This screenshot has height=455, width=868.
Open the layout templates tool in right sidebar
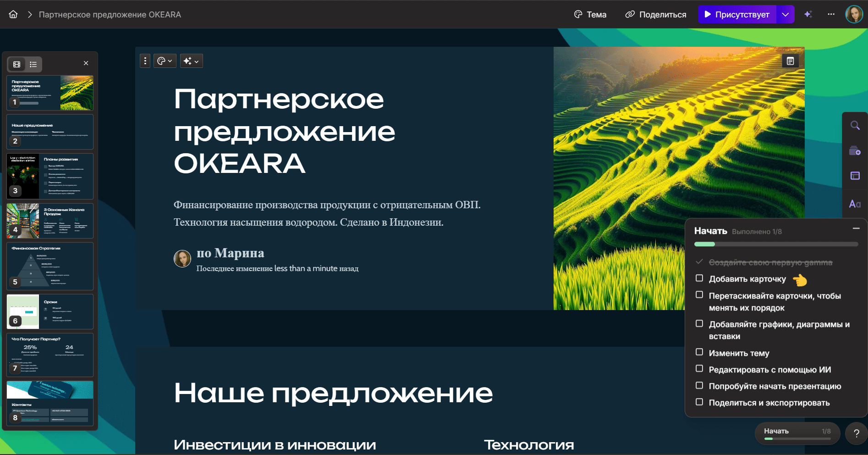click(x=855, y=176)
